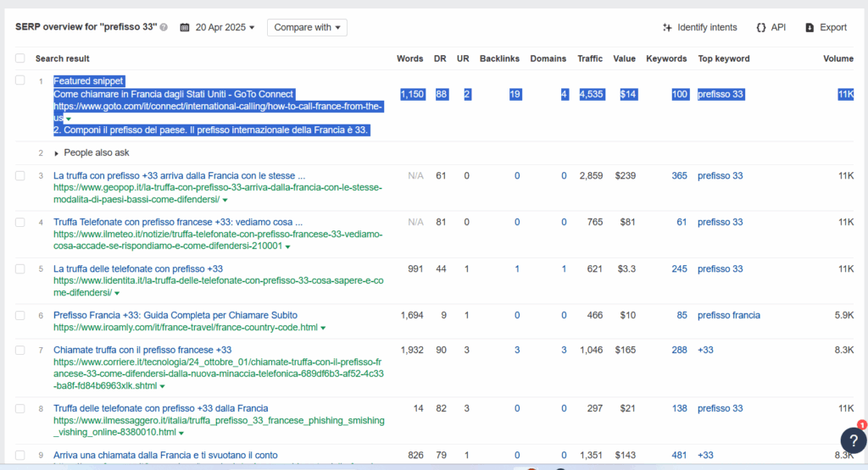Open the La truffa delle telefonate con prefisso +33 link
Viewport: 868px width, 470px height.
(138, 268)
